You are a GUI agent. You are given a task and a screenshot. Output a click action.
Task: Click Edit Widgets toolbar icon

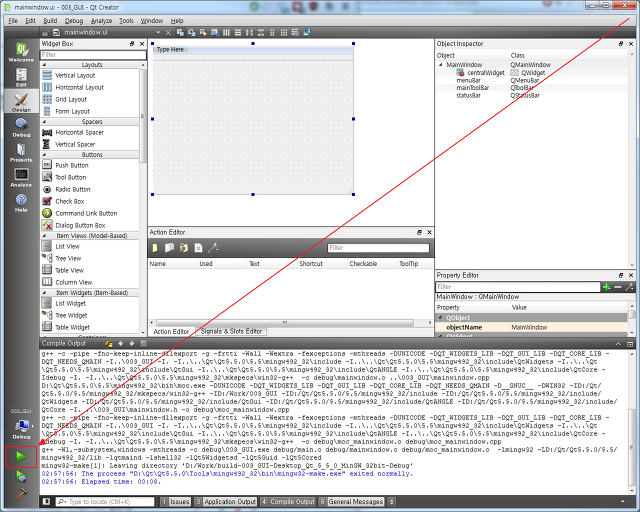pos(180,32)
